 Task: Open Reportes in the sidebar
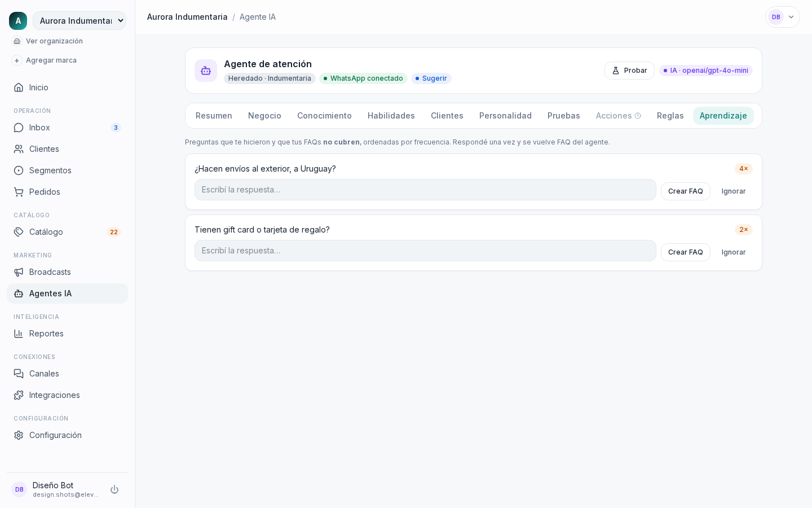[x=67, y=334]
